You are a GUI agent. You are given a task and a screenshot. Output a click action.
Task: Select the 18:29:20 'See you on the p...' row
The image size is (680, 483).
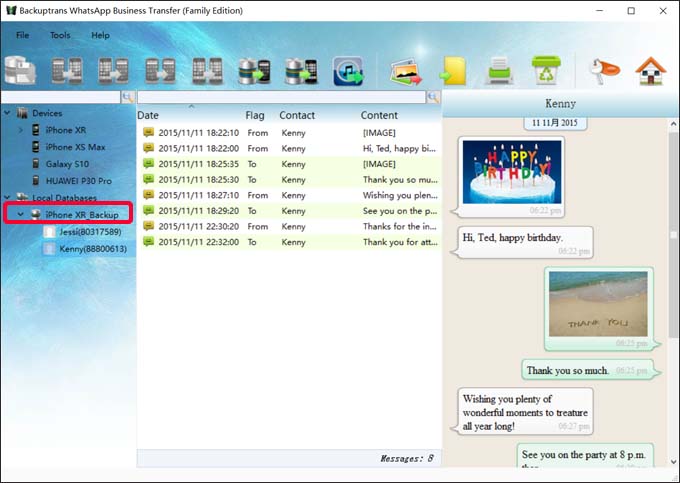(289, 211)
